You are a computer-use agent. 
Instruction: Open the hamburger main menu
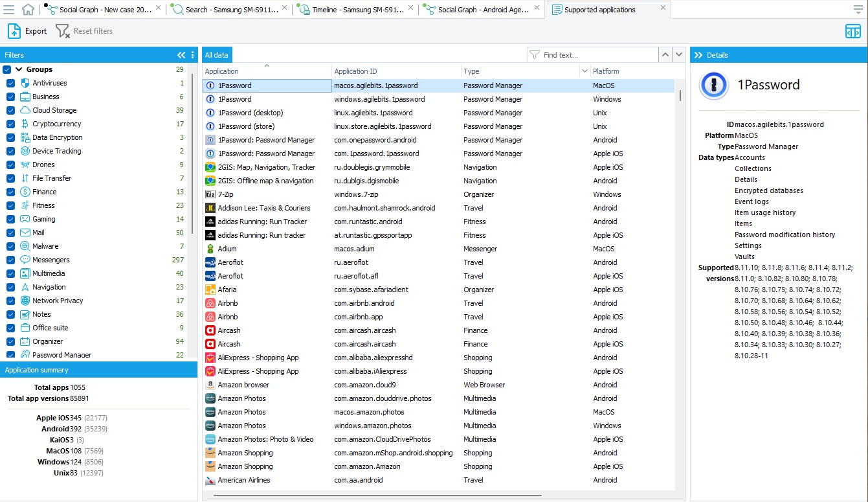[9, 10]
